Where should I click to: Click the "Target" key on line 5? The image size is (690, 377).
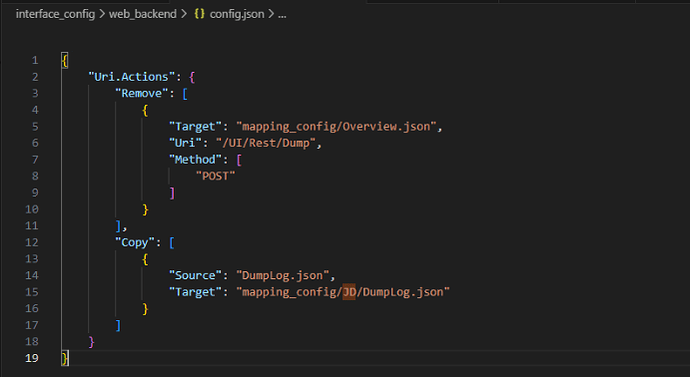tap(196, 127)
